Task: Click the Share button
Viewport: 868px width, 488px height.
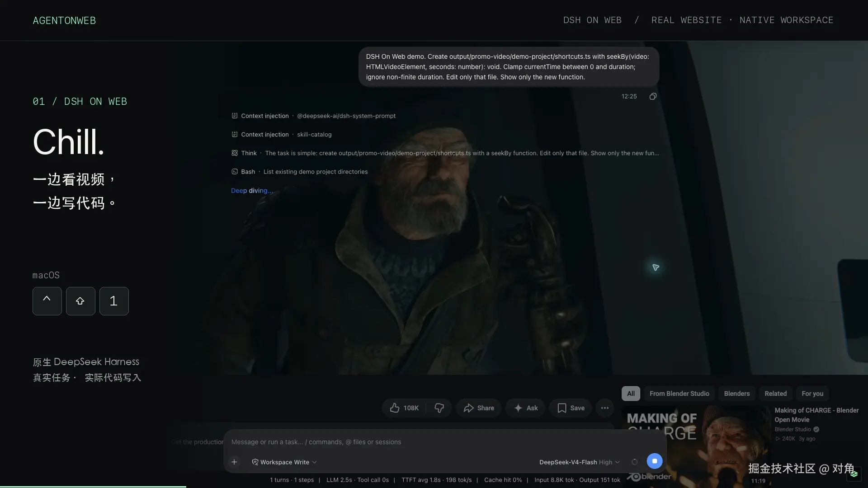Action: [479, 408]
